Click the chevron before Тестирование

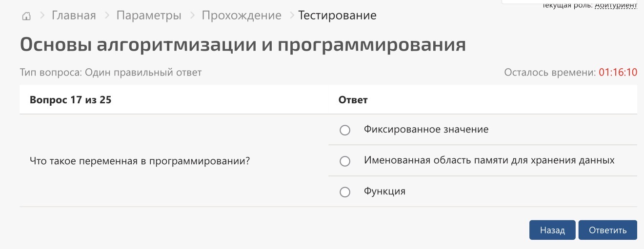click(291, 15)
